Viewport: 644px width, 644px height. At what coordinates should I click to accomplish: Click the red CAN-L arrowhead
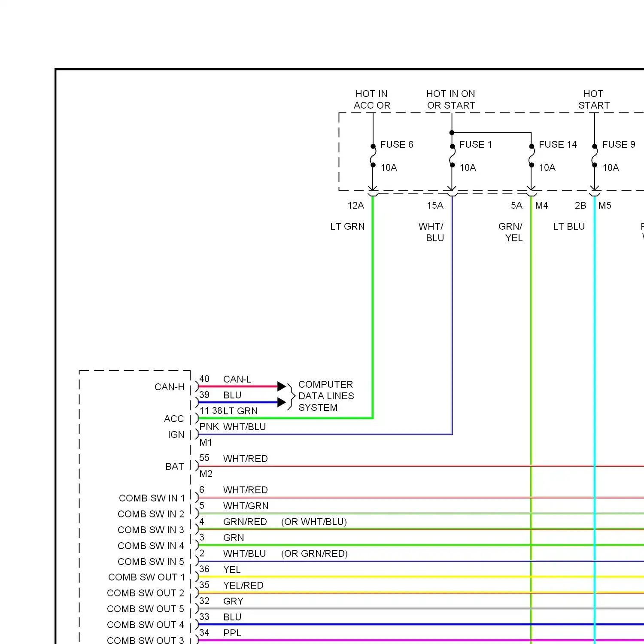coord(282,386)
